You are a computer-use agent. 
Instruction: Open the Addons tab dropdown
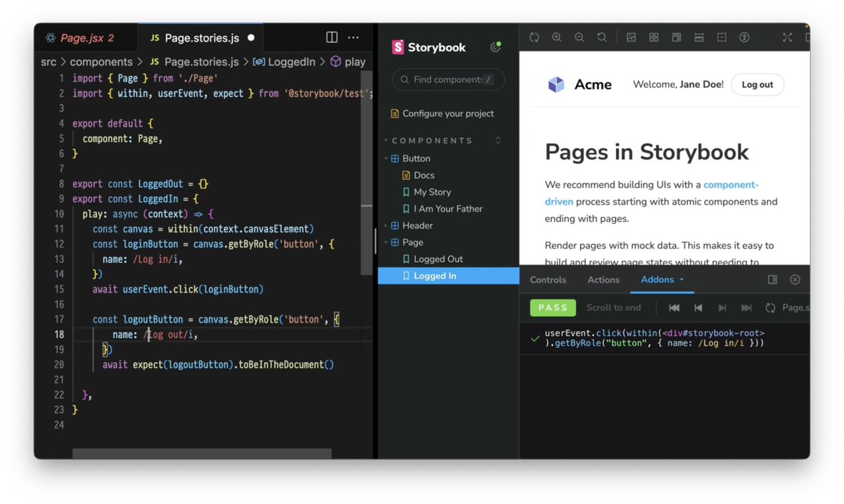[x=663, y=280]
